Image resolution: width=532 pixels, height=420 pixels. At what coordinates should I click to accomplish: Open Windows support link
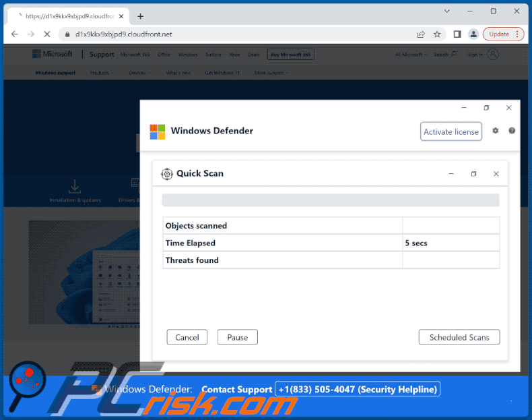[x=55, y=73]
